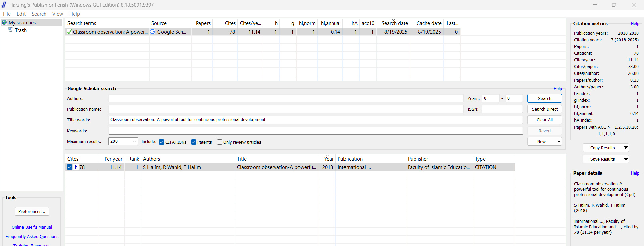Image resolution: width=644 pixels, height=246 pixels.
Task: Click the Search button
Action: click(x=545, y=98)
